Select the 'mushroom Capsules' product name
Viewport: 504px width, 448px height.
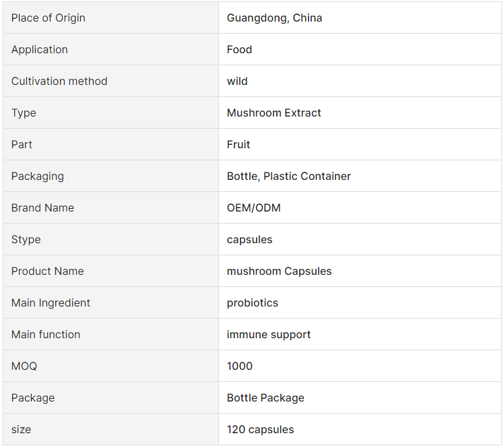(x=279, y=271)
